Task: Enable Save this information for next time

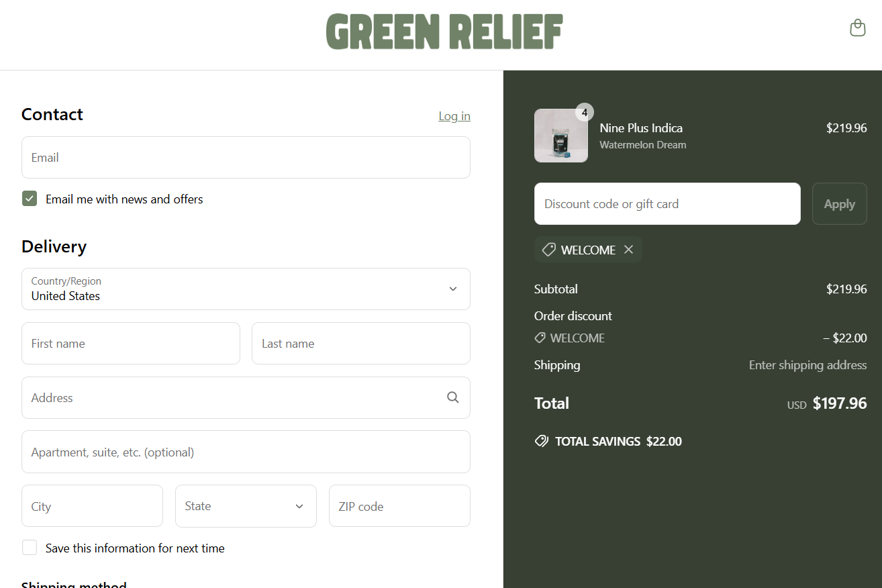Action: 30,548
